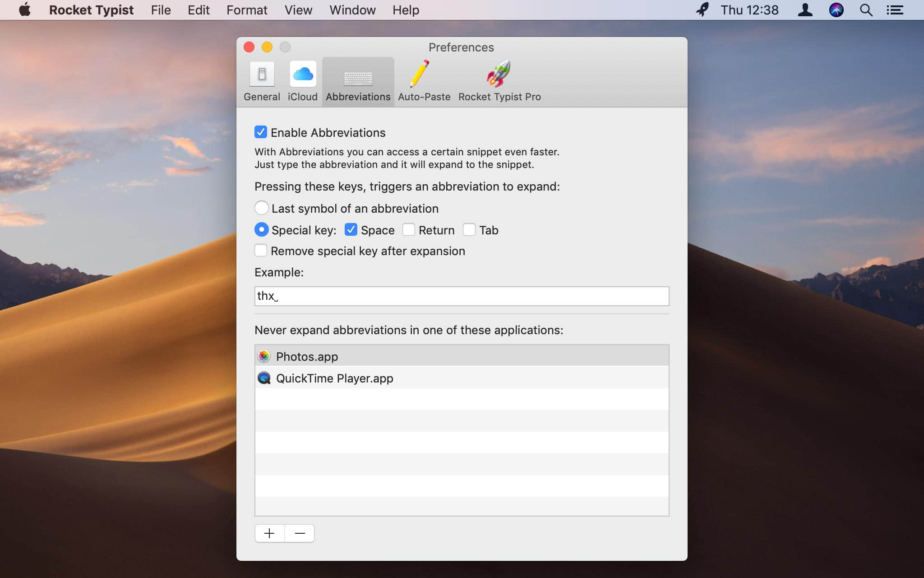Toggle the Enable Abbreviations checkbox
The width and height of the screenshot is (924, 578).
261,132
